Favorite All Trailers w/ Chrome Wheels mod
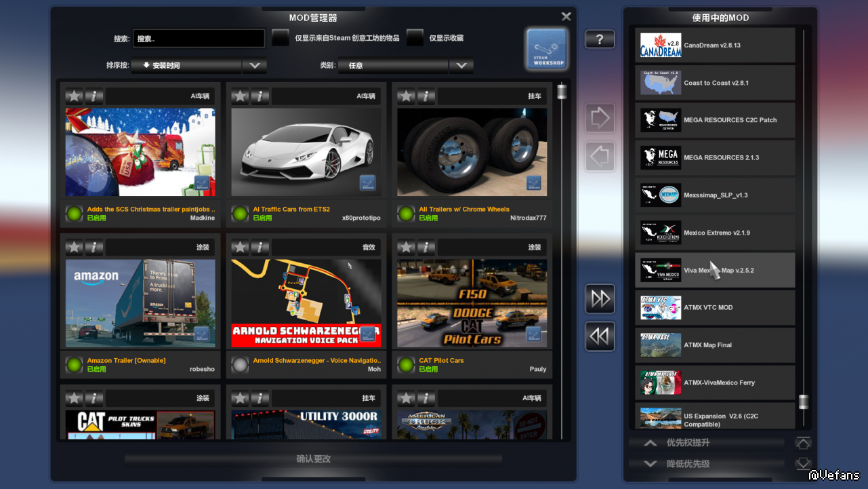The height and width of the screenshot is (489, 868). click(x=406, y=96)
